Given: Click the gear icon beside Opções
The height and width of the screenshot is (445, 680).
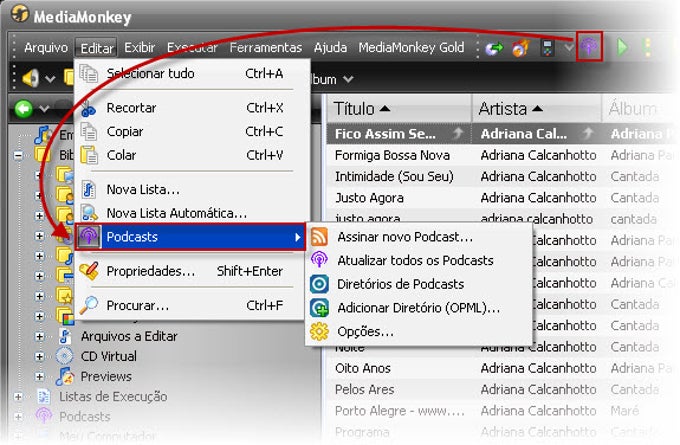Looking at the screenshot, I should [319, 331].
